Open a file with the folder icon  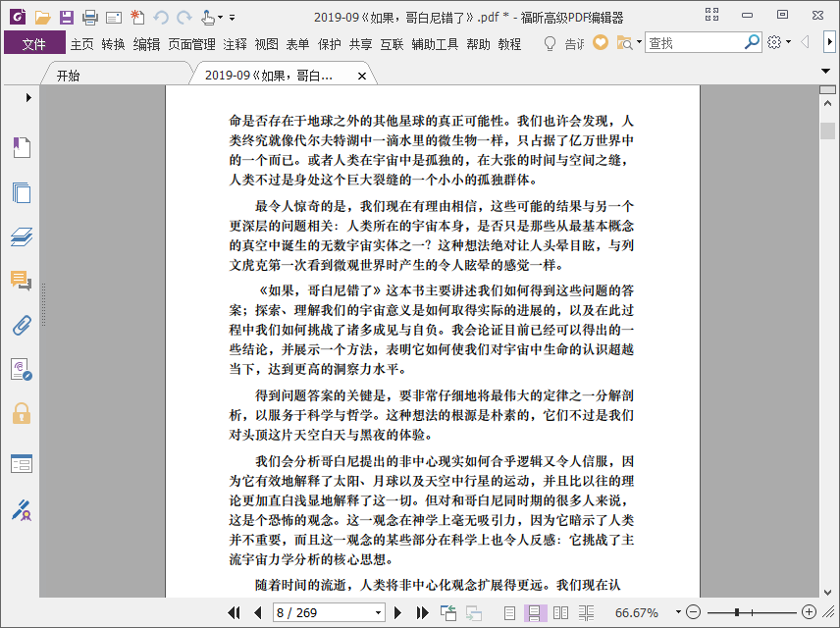pos(42,18)
